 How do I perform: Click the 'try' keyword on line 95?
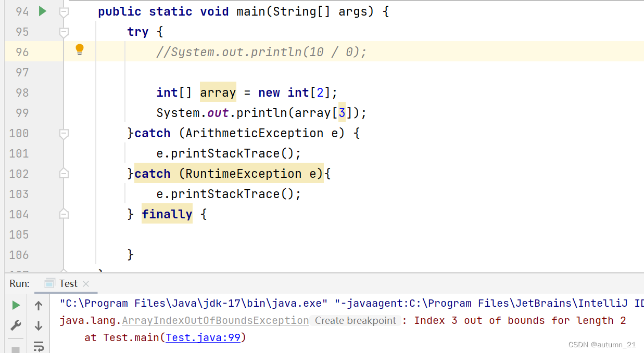tap(138, 32)
